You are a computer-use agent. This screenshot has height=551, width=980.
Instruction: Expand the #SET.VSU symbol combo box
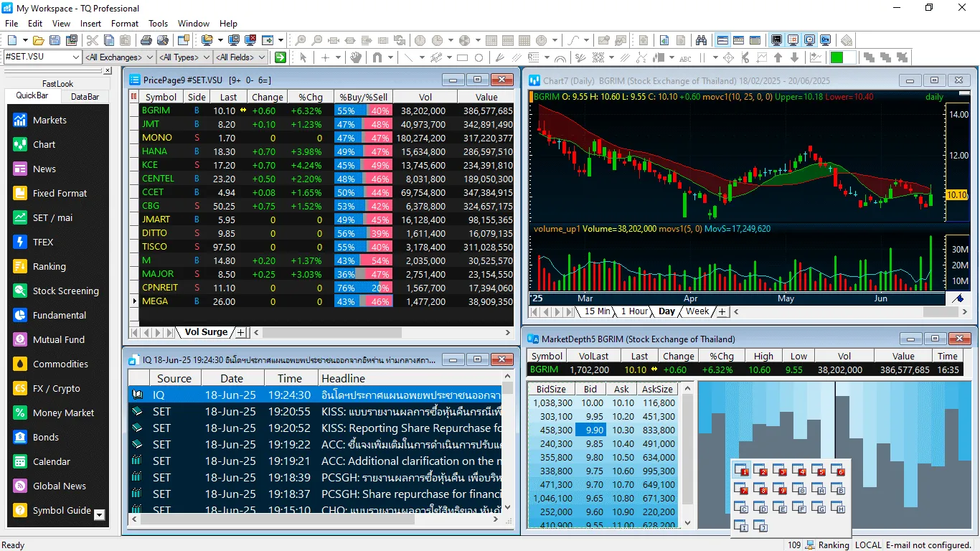75,57
